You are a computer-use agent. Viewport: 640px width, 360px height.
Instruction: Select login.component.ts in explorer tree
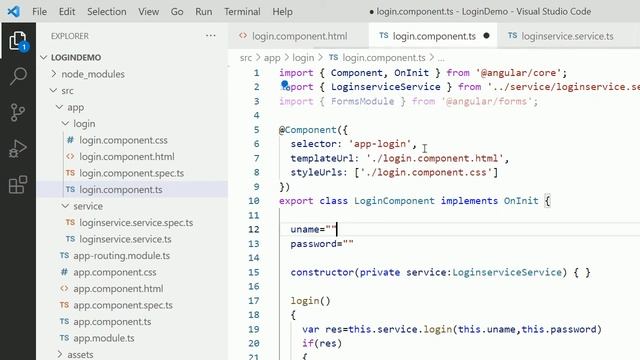[121, 190]
